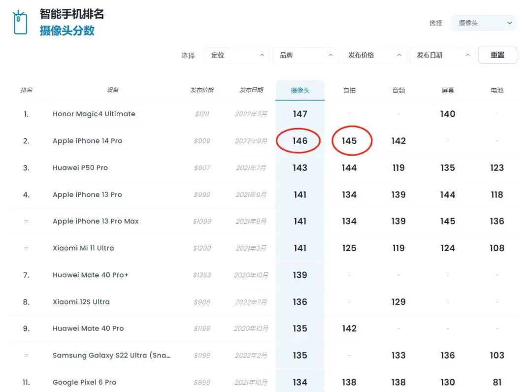The image size is (532, 392).
Task: Expand the 定位 filter dropdown
Action: 237,55
